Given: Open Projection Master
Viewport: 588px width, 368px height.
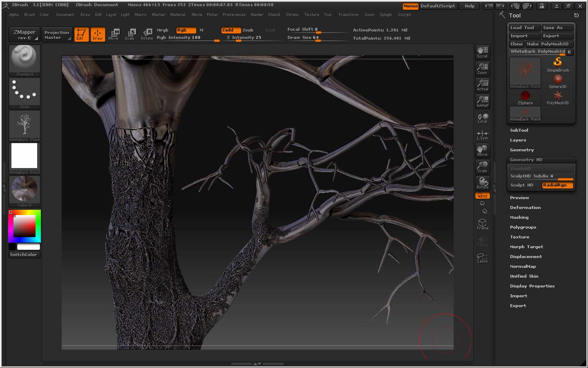Looking at the screenshot, I should 57,34.
